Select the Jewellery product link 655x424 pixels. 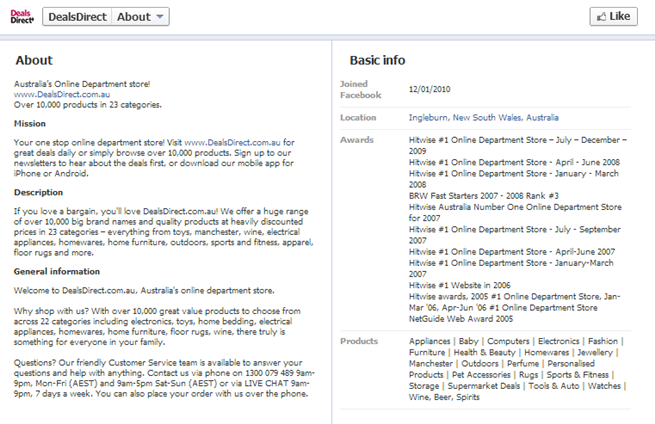coord(595,353)
